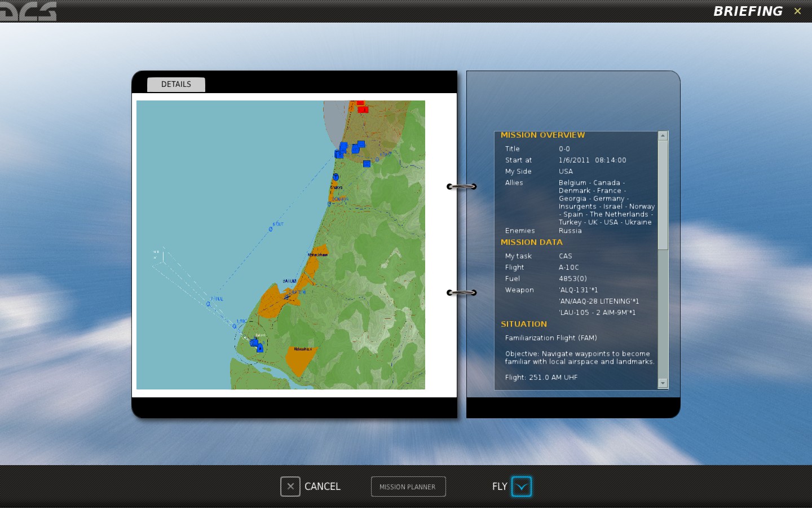Click the task value CAS

pyautogui.click(x=566, y=256)
